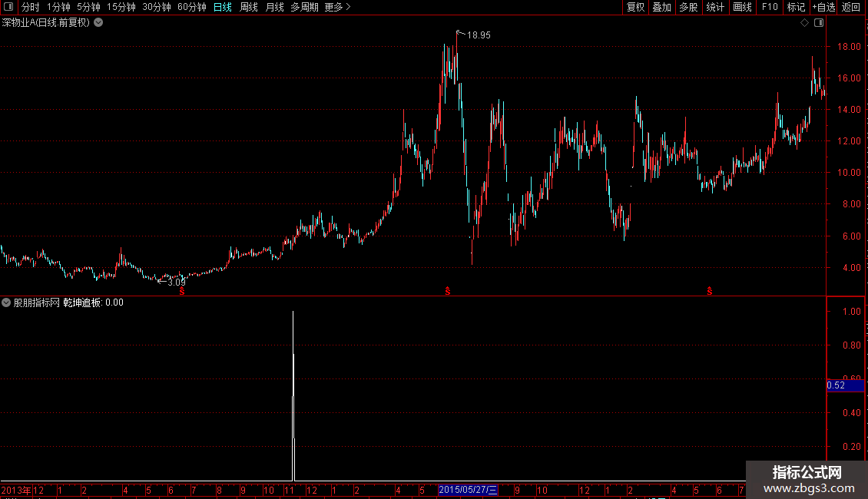Toggle the left sidebar panel icon
Image resolution: width=868 pixels, height=499 pixels.
(x=8, y=7)
